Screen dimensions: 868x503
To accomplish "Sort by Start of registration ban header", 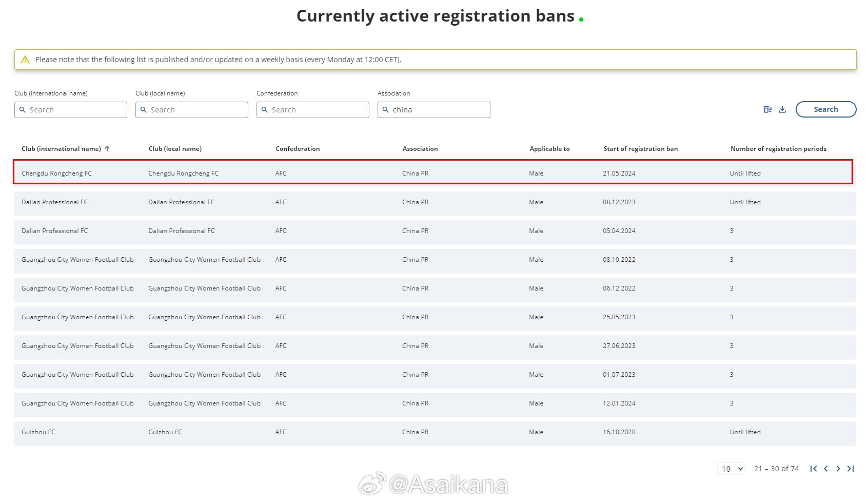I will pos(640,149).
